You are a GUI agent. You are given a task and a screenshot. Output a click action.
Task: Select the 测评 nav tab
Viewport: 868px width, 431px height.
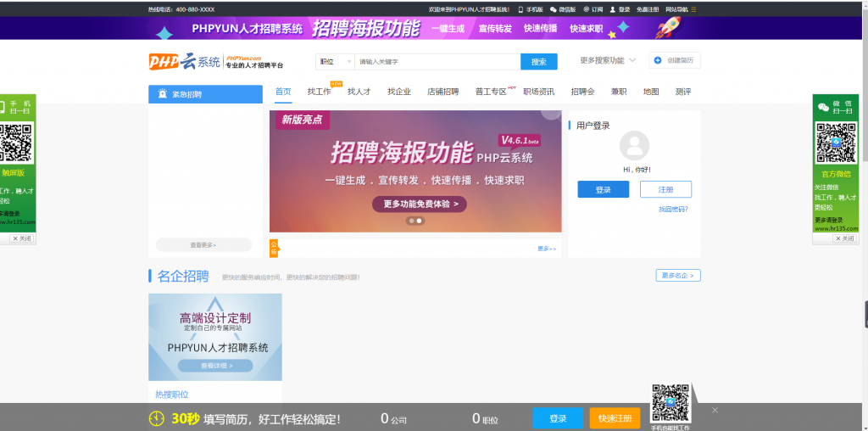(683, 92)
